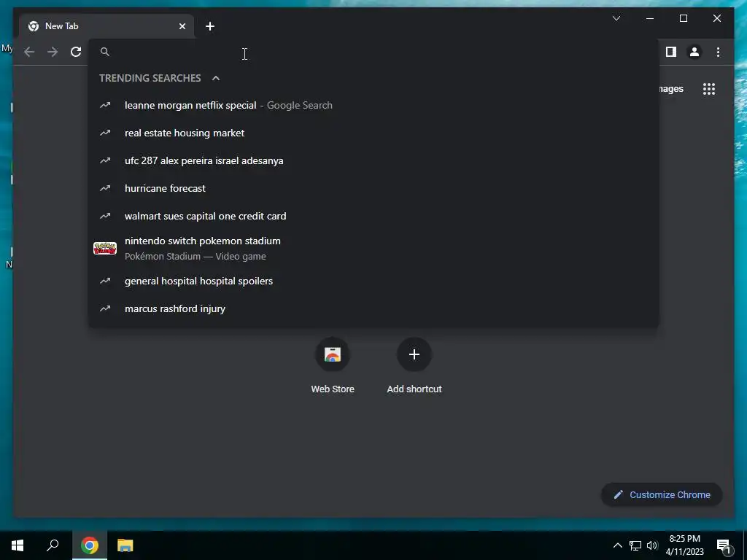Viewport: 747px width, 560px height.
Task: Select 'leanne morgan netflix special' suggestion
Action: (x=373, y=105)
